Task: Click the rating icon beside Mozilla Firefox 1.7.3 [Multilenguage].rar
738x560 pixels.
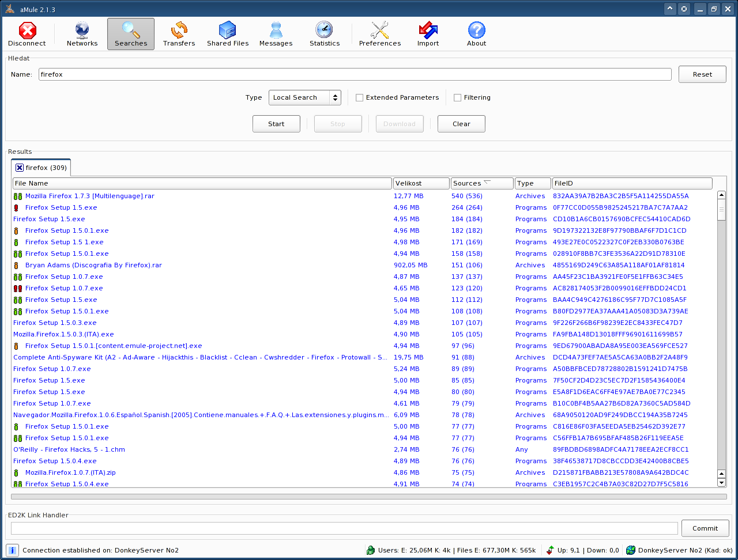Action: click(18, 196)
